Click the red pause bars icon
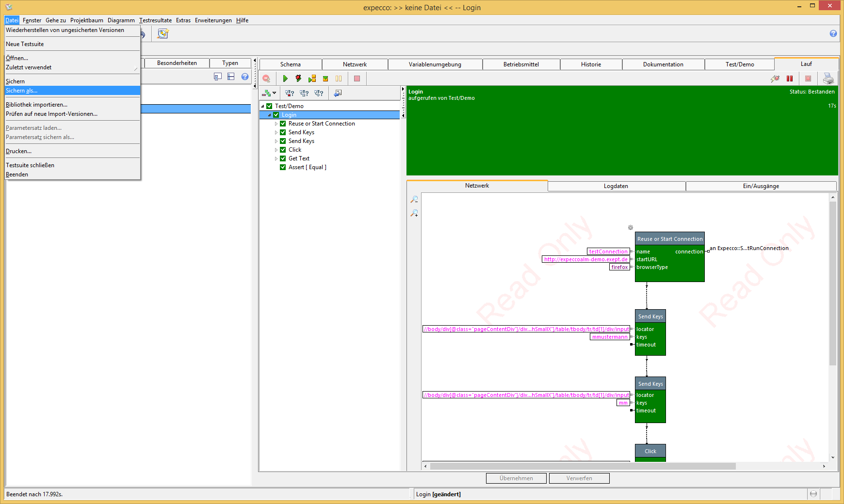This screenshot has width=844, height=504. point(790,79)
